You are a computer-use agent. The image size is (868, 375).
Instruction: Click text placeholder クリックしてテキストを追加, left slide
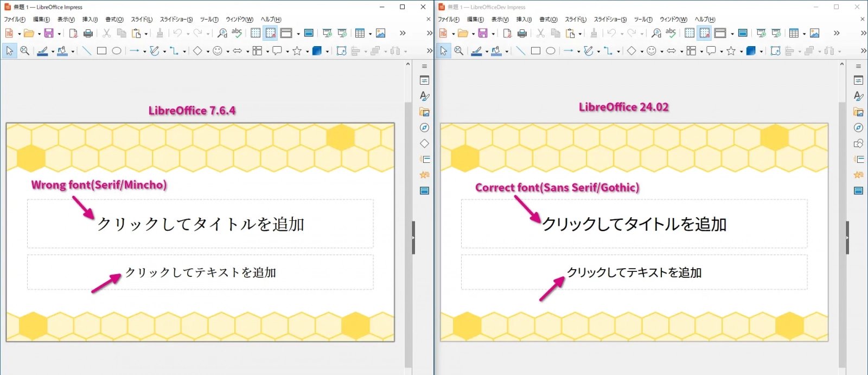200,272
